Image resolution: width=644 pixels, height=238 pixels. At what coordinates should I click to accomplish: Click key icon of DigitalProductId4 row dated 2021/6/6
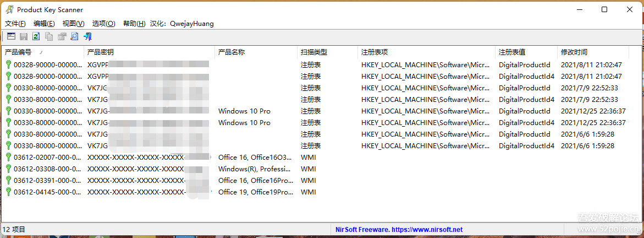point(8,146)
